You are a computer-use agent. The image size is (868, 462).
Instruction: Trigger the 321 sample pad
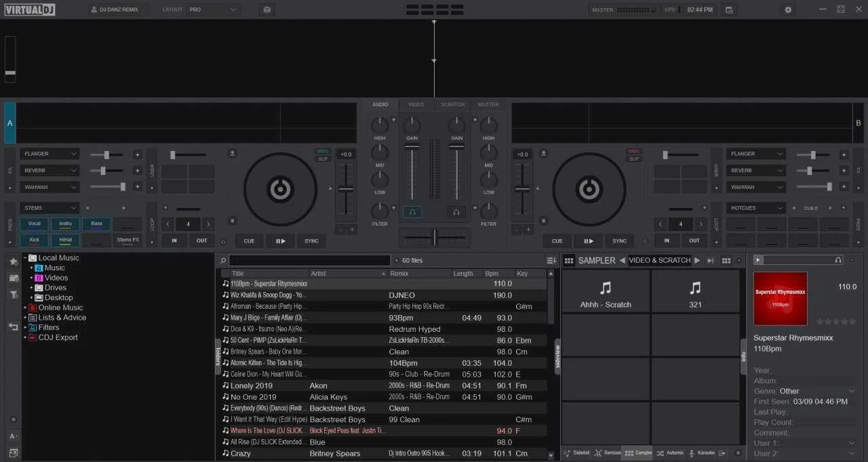(695, 291)
